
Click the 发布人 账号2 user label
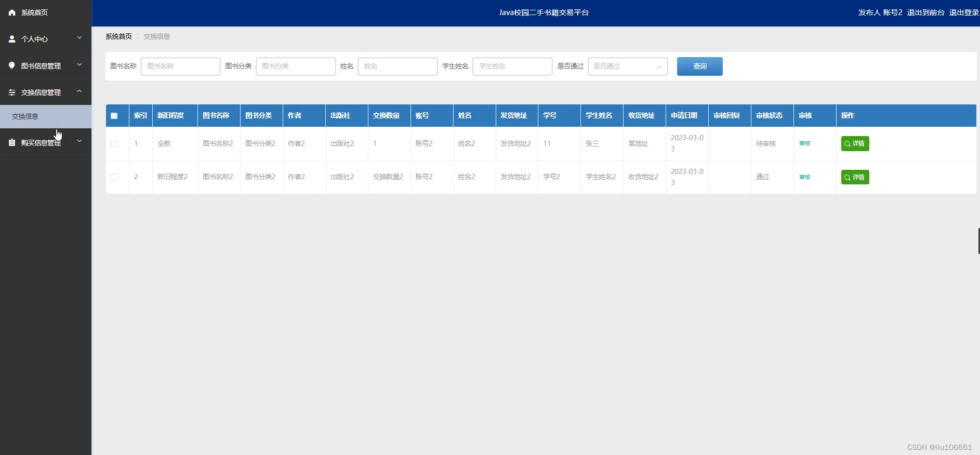click(880, 12)
